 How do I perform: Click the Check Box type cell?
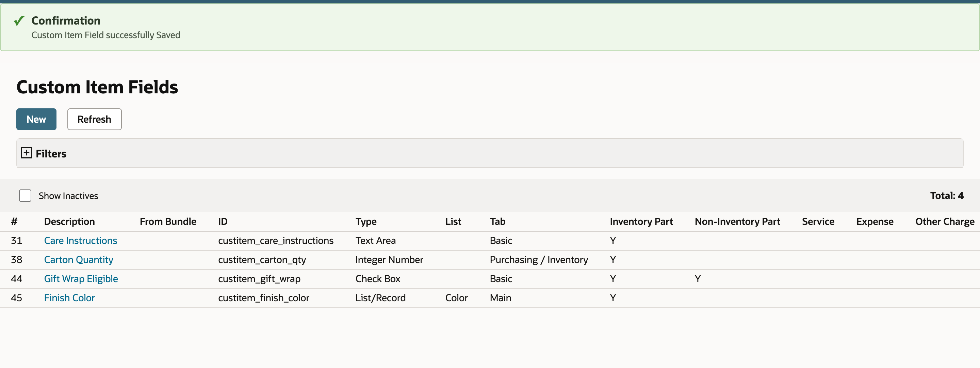click(378, 279)
